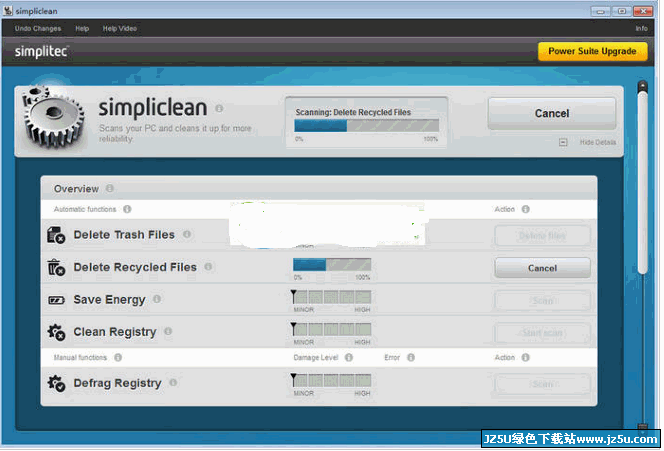Click info icon beside Overview heading
This screenshot has width=664, height=451.
coord(110,188)
